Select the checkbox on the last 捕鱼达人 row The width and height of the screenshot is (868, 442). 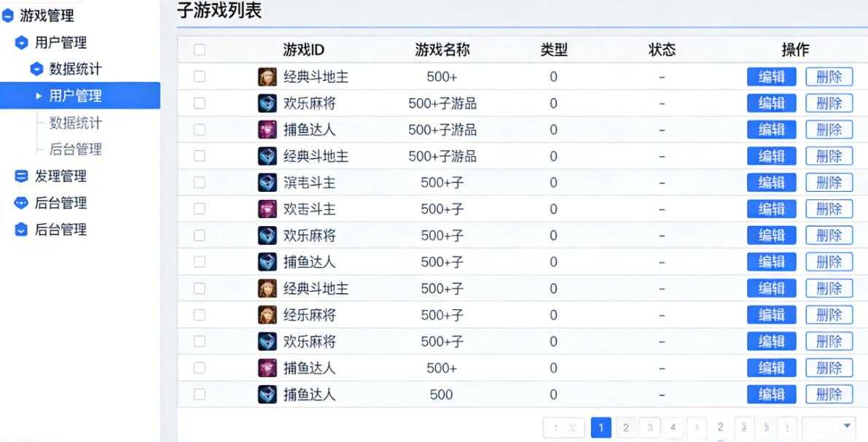pyautogui.click(x=200, y=394)
